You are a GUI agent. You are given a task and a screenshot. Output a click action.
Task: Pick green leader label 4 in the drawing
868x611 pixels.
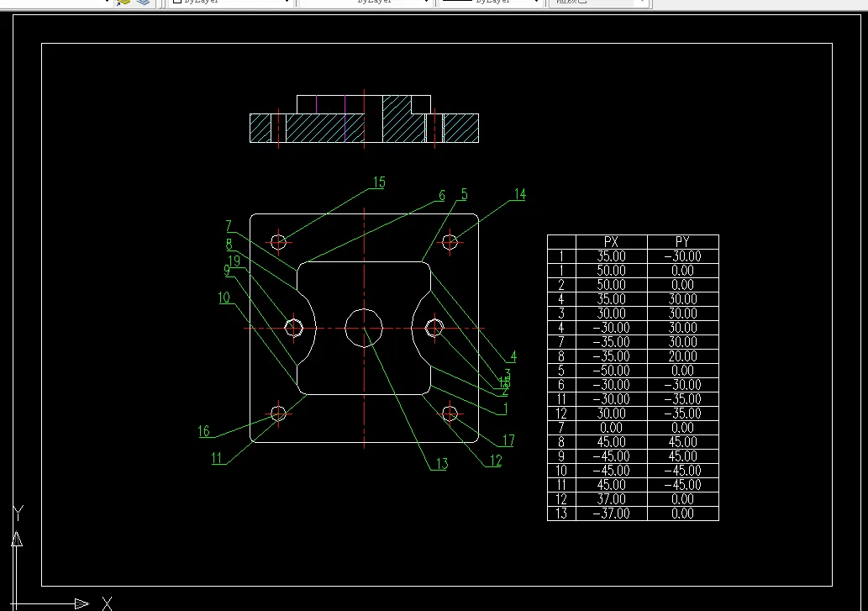[x=513, y=356]
